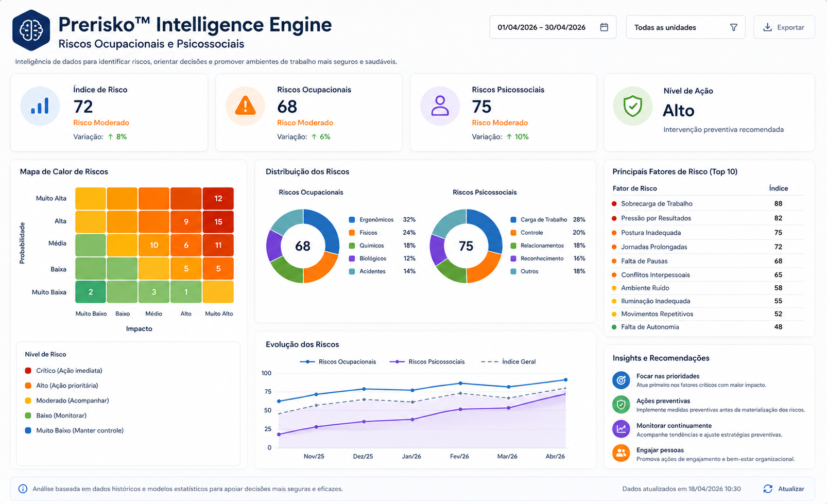Image resolution: width=827 pixels, height=504 pixels.
Task: Click the green shield icon for Nível de Ação
Action: [632, 106]
